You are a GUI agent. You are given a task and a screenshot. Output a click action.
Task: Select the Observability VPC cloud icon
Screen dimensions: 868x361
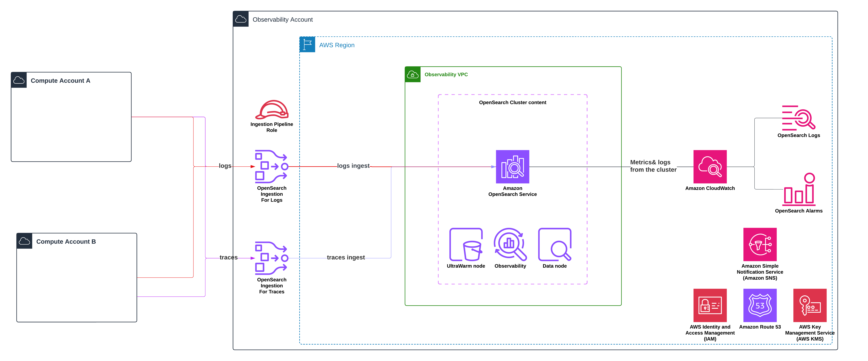coord(412,75)
